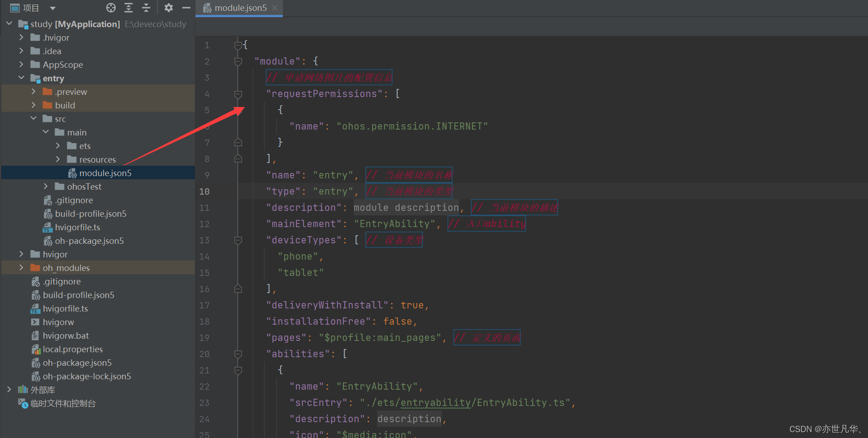Click the Collapse All icon in project toolbar
The image size is (868, 438).
pyautogui.click(x=146, y=8)
